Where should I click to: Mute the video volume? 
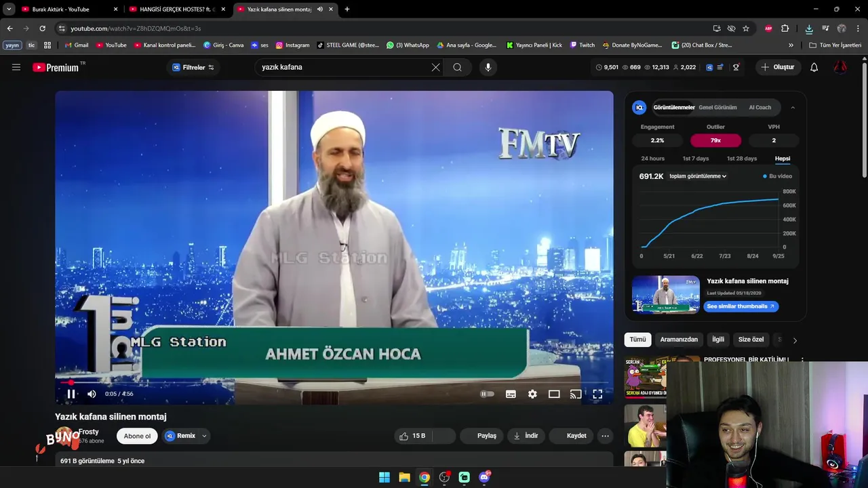coord(92,394)
